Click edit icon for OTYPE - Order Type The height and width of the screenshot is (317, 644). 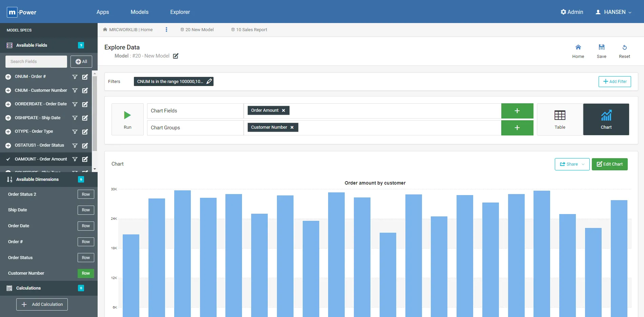(85, 132)
